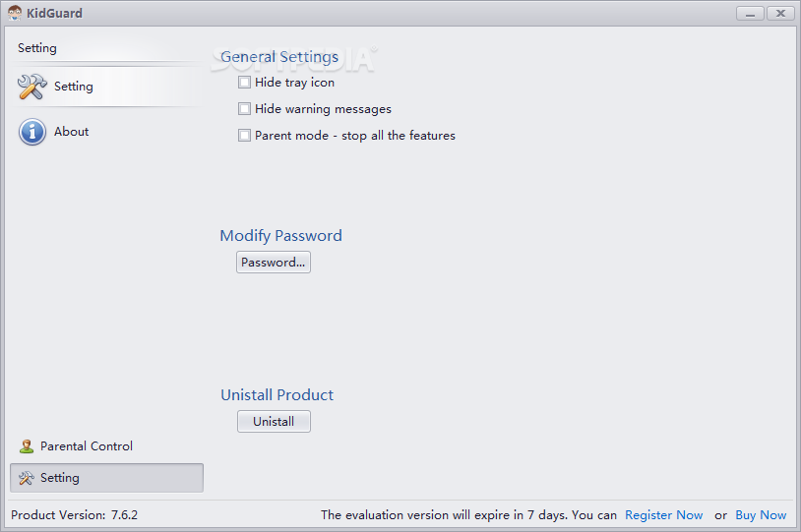Minimize the KidGuard window

750,13
